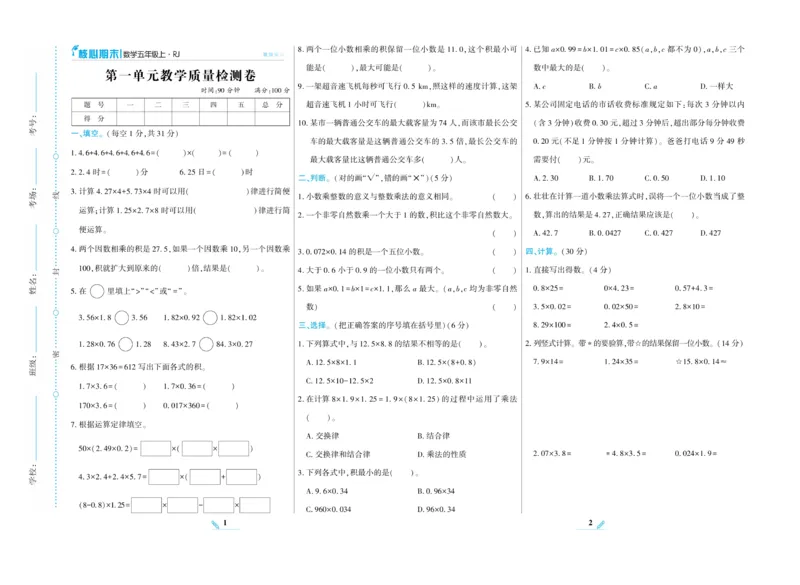Select the circle between 8.43×2.7 and 84.3×0.27
The image size is (800, 585).
tap(207, 344)
